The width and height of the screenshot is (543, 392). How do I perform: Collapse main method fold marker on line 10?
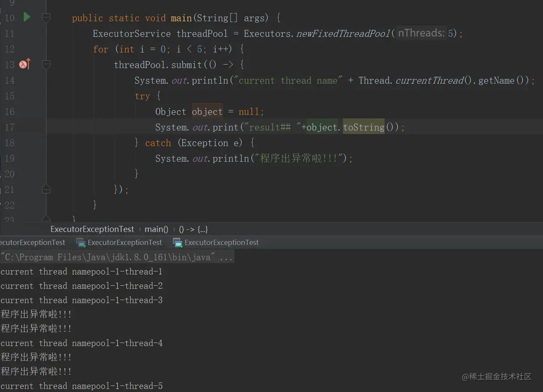46,18
